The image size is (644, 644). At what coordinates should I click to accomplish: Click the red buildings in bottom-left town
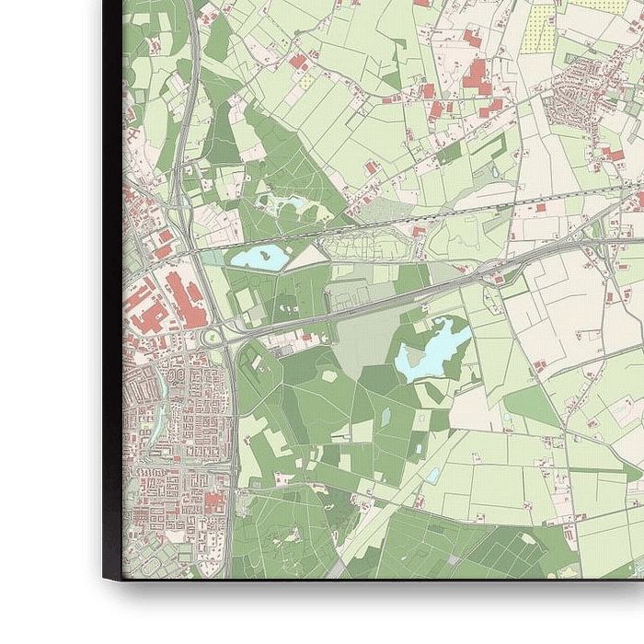pyautogui.click(x=214, y=501)
